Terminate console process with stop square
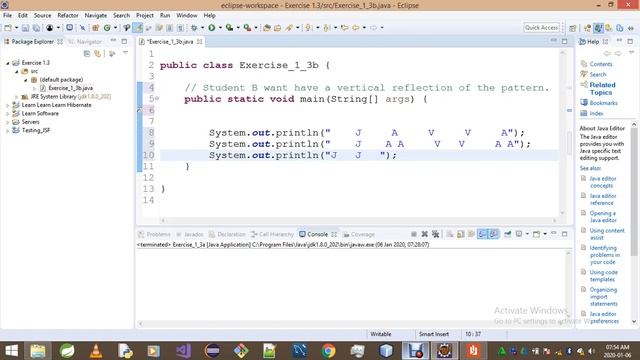 (413, 234)
